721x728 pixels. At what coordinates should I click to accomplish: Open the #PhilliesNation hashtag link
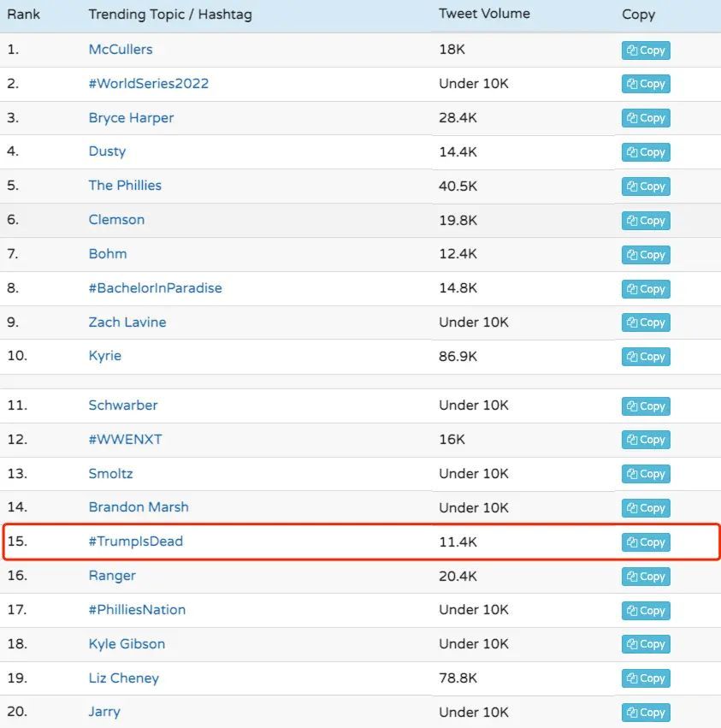[x=137, y=610]
